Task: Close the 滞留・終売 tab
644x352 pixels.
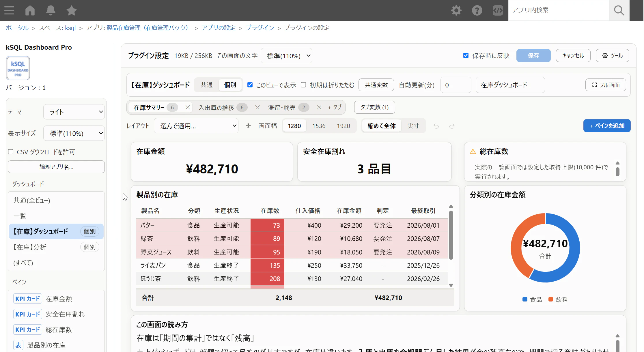Action: coord(319,107)
